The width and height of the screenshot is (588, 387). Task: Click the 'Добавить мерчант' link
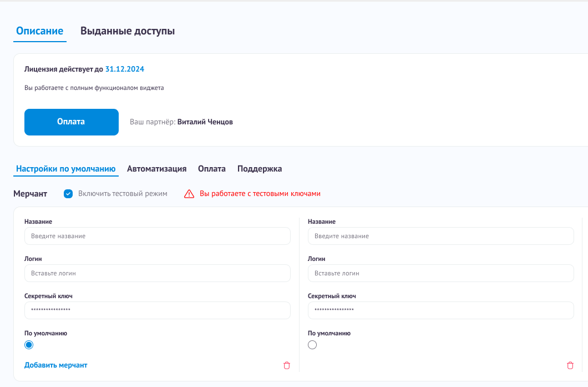[55, 365]
